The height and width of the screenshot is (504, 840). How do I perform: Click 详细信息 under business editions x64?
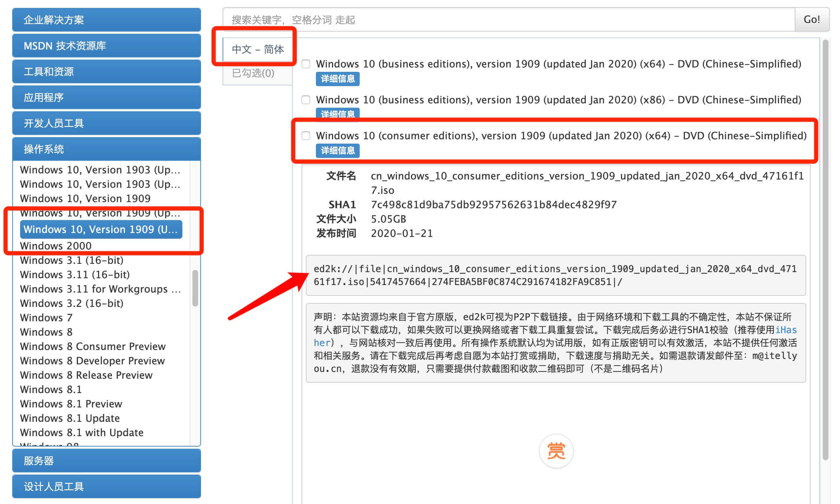tap(337, 79)
